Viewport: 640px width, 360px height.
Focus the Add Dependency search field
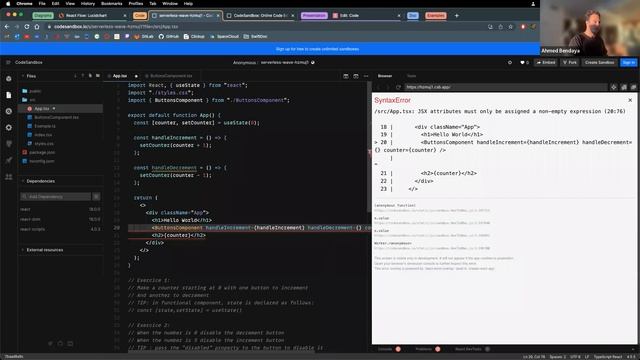click(x=56, y=197)
